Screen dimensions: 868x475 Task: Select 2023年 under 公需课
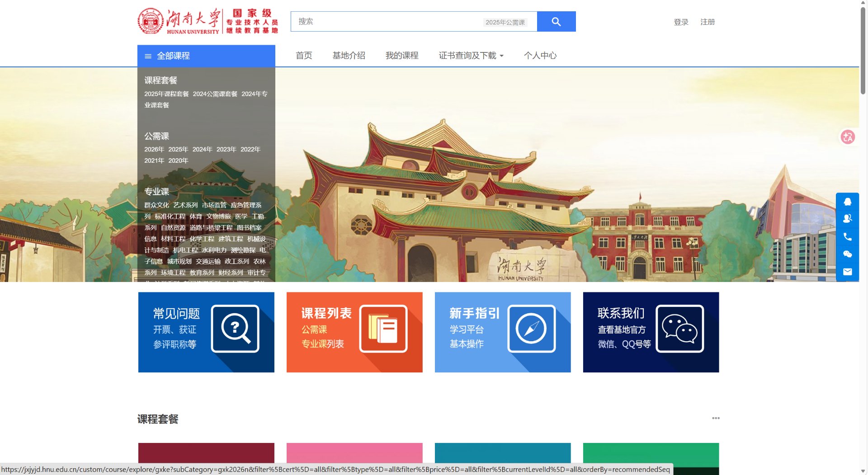click(226, 150)
